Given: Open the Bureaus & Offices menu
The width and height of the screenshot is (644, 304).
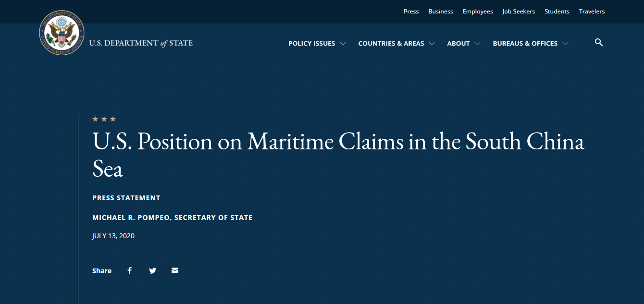Looking at the screenshot, I should (x=525, y=43).
